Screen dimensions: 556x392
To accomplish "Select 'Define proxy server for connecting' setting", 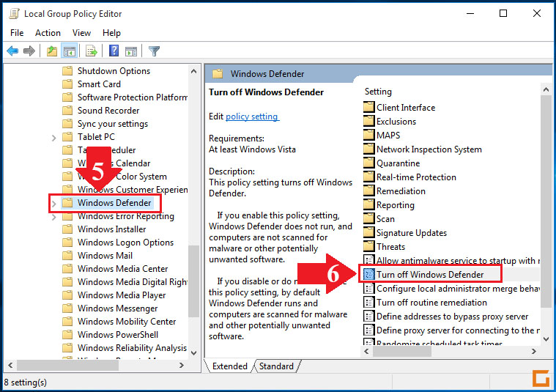I will [451, 330].
